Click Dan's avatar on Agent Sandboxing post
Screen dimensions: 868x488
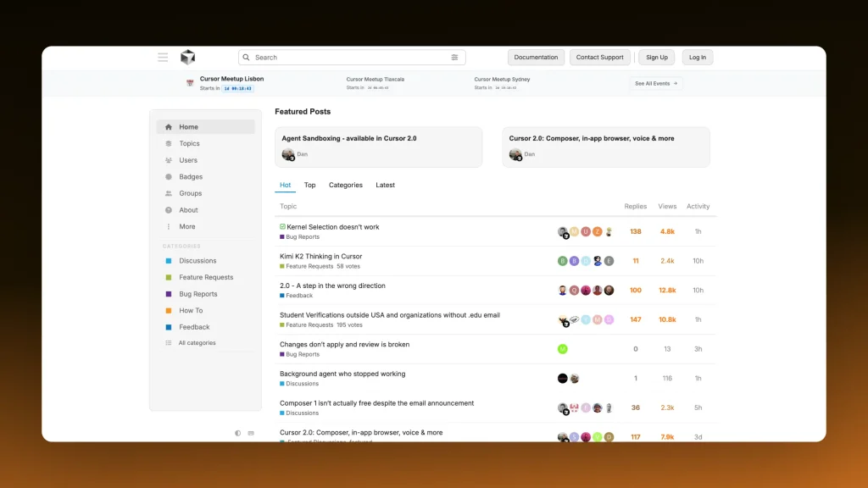tap(288, 154)
